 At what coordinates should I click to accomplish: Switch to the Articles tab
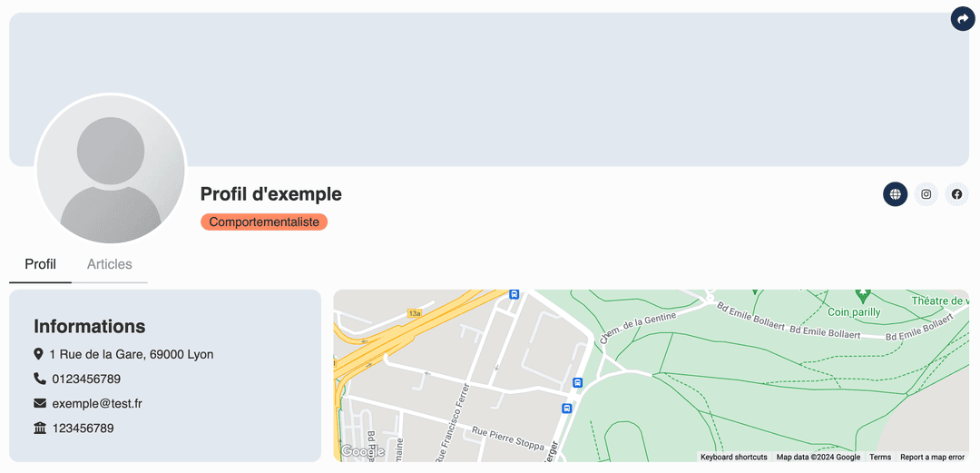[x=110, y=264]
